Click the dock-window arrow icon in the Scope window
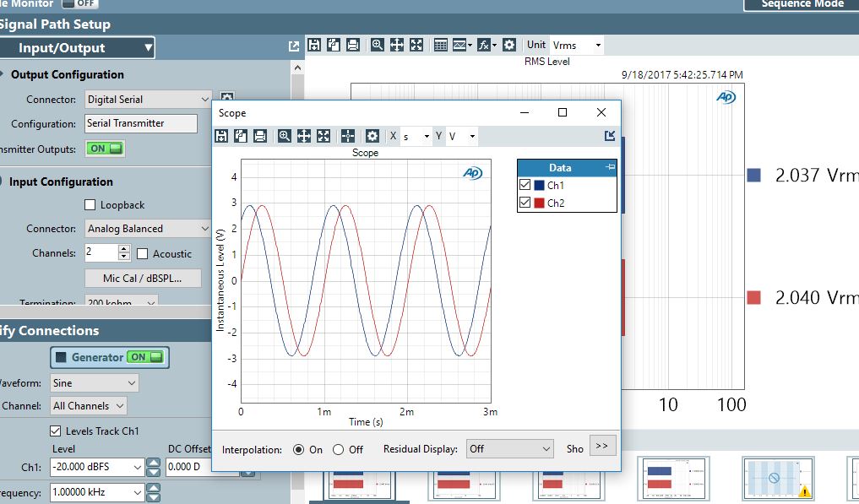The image size is (859, 504). pyautogui.click(x=610, y=135)
